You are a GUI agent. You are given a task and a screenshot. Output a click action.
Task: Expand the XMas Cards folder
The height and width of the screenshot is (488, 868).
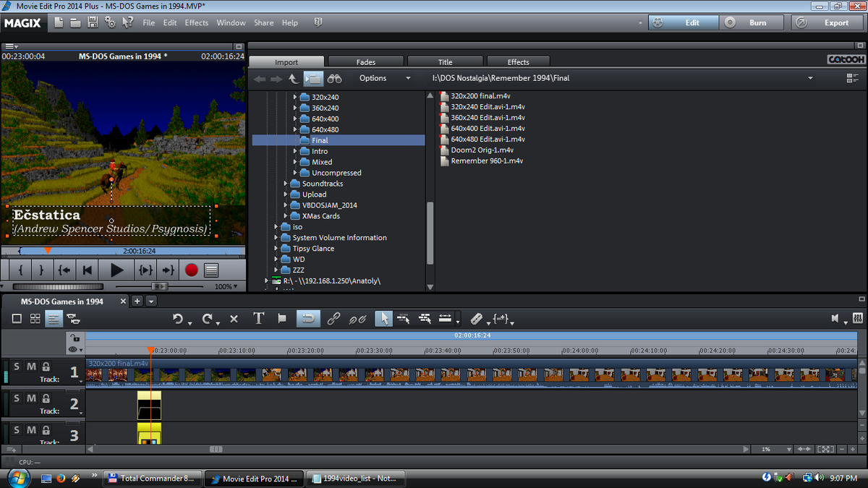coord(285,215)
